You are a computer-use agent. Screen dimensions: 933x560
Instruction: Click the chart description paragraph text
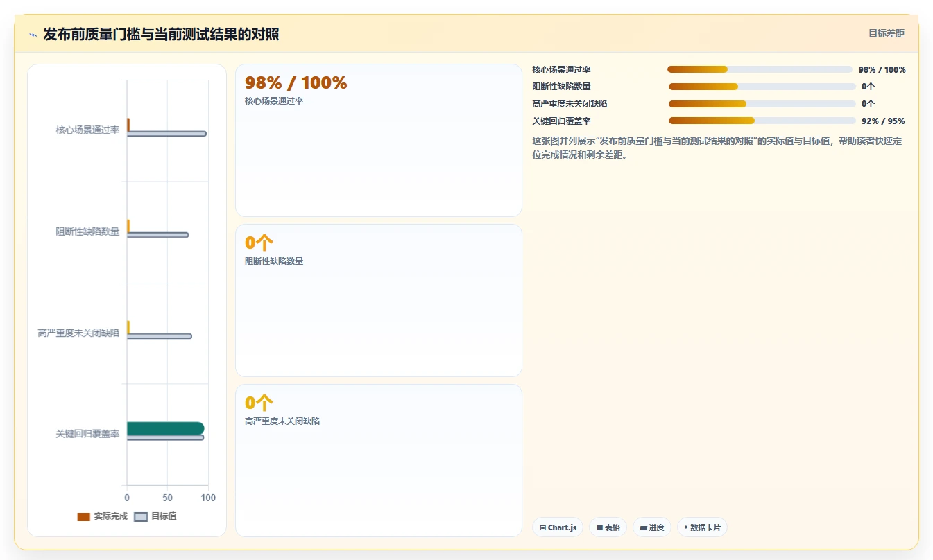click(x=717, y=148)
